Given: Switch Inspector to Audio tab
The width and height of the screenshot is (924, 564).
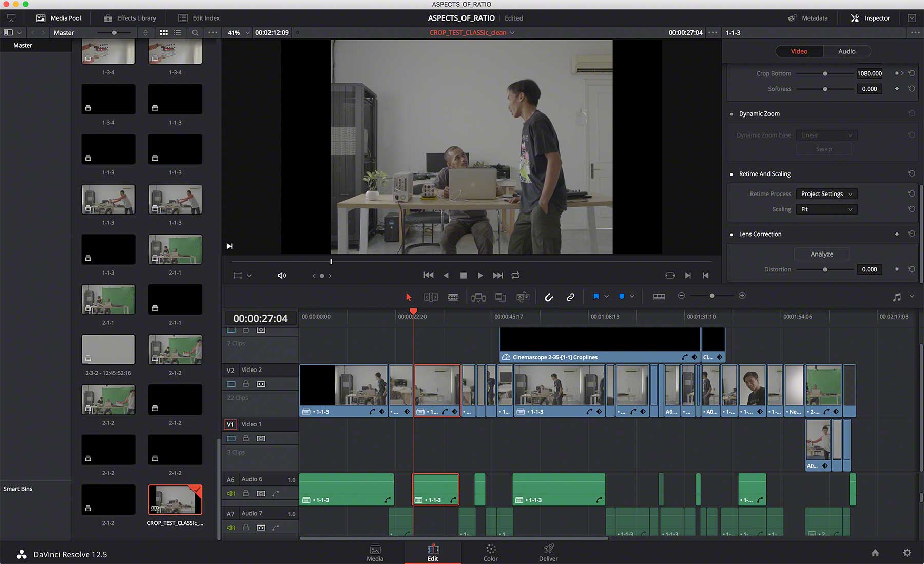Looking at the screenshot, I should point(846,51).
